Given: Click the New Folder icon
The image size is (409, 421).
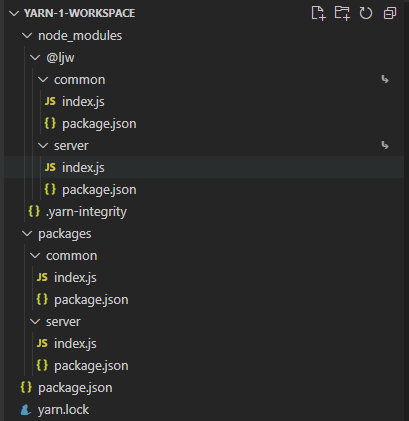Looking at the screenshot, I should 342,13.
